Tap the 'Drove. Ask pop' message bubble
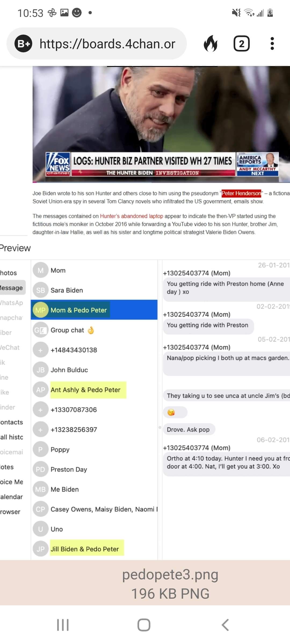Screen dimensions: 290x644 pyautogui.click(x=189, y=429)
